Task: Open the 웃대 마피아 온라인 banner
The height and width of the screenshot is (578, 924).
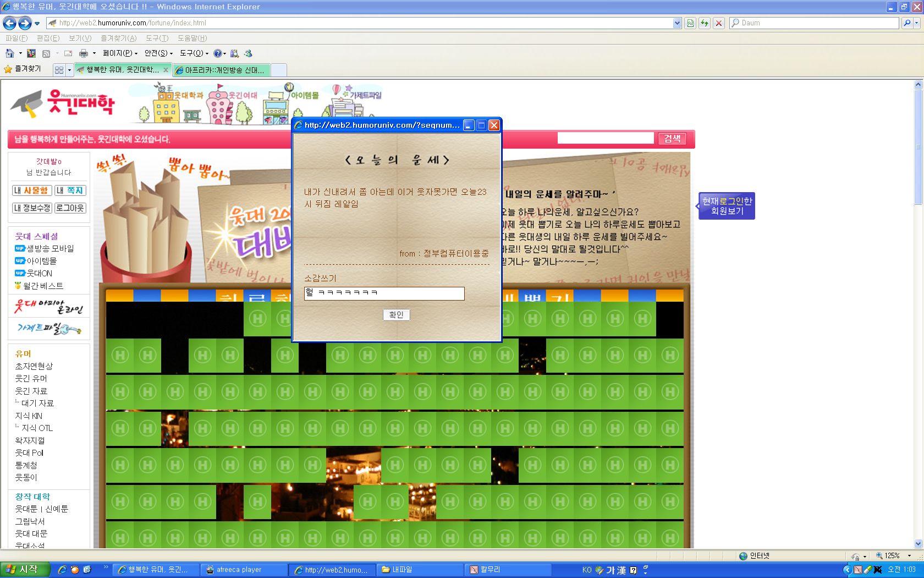Action: (x=48, y=306)
